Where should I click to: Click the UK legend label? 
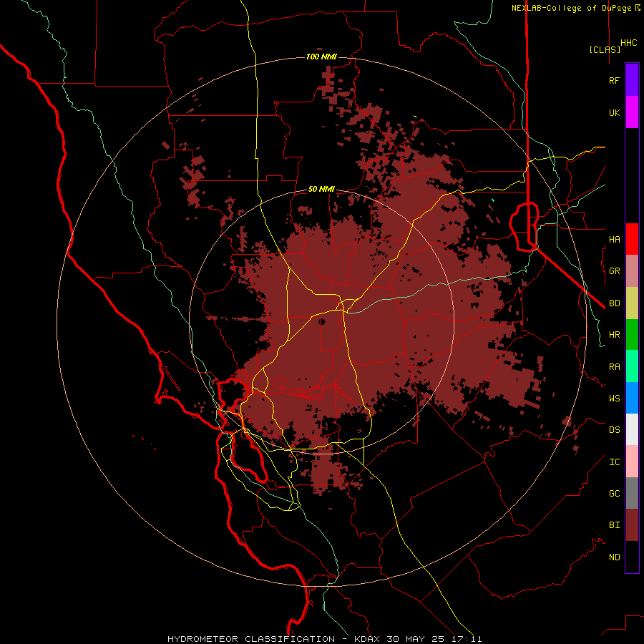[x=614, y=113]
